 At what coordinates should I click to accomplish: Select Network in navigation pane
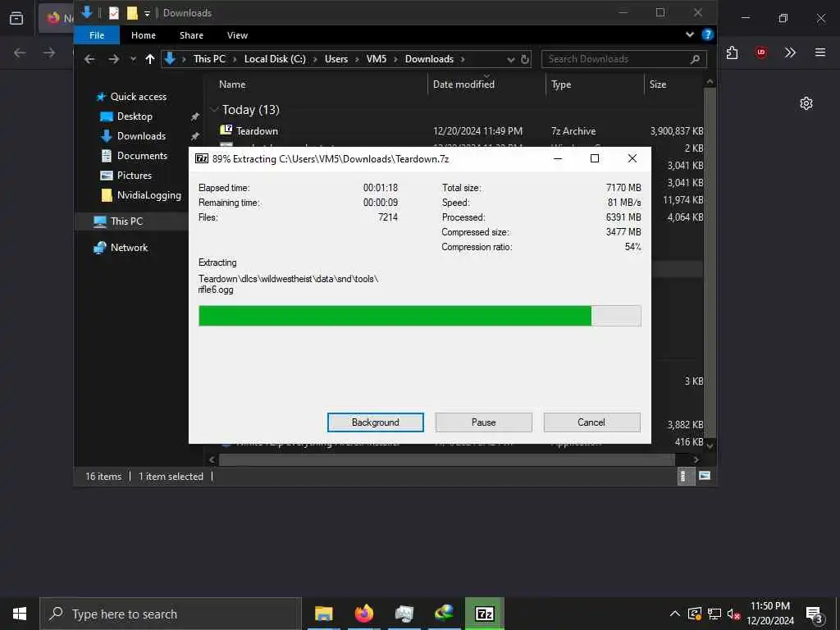point(129,248)
